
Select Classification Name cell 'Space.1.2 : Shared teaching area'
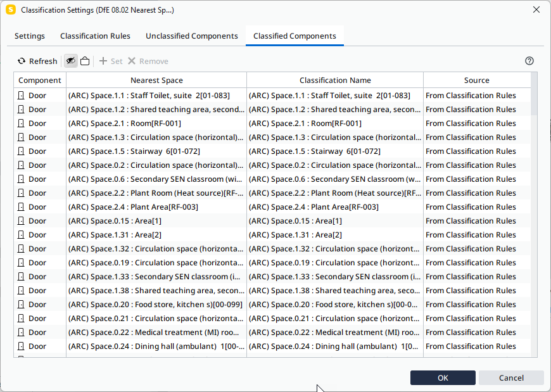click(334, 110)
